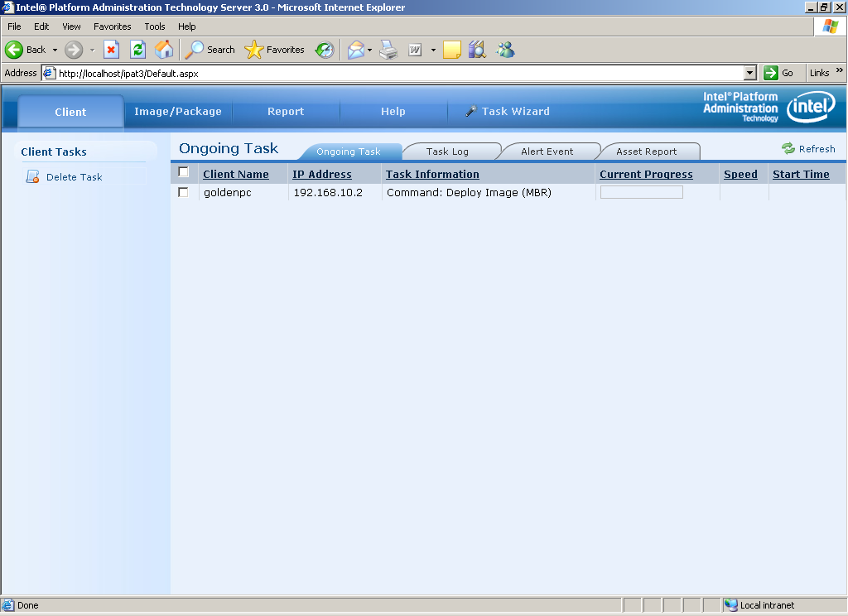Click the goldenpc client name cell
The width and height of the screenshot is (848, 616).
click(228, 193)
